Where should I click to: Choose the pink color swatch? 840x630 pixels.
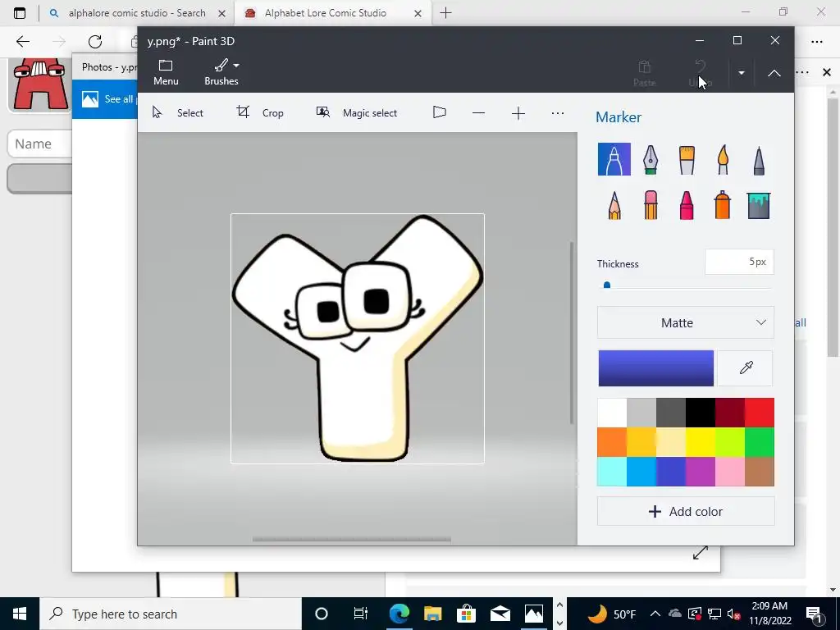pyautogui.click(x=729, y=472)
